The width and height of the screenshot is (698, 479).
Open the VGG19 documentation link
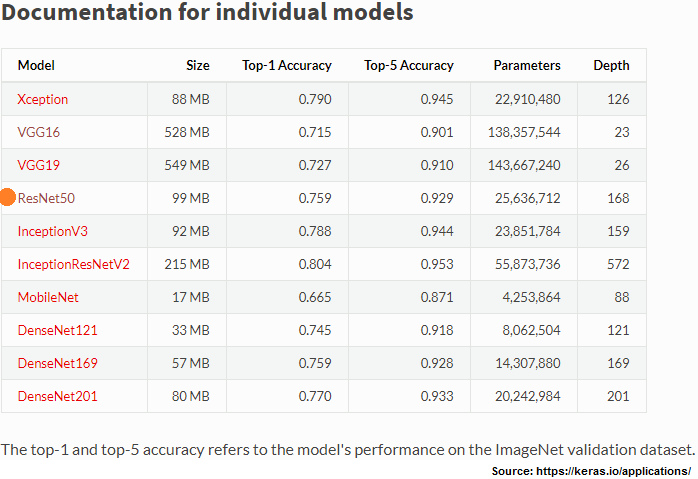[39, 165]
